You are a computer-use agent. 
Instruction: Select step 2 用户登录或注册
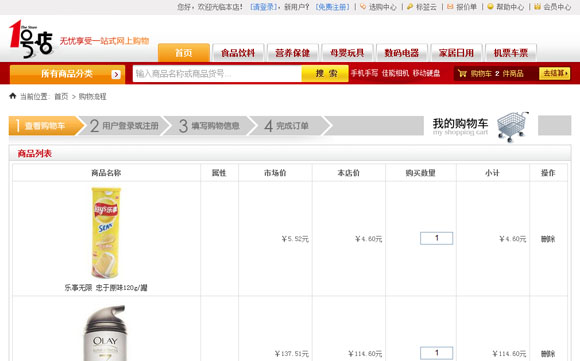point(124,126)
